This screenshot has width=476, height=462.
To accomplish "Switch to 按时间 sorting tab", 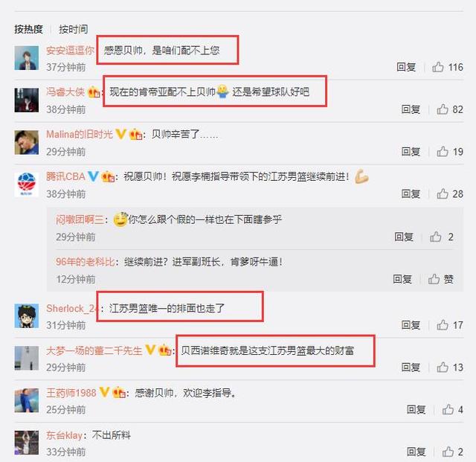I will 73,29.
